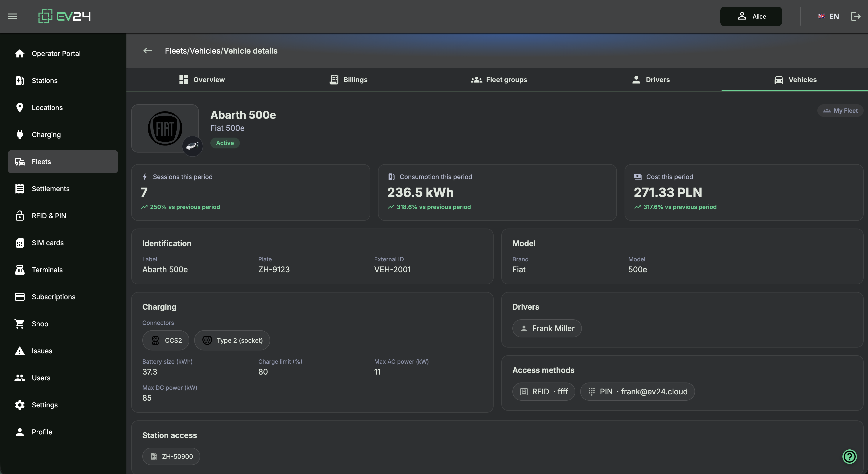Click the Locations pin icon
Image resolution: width=868 pixels, height=474 pixels.
(x=20, y=108)
